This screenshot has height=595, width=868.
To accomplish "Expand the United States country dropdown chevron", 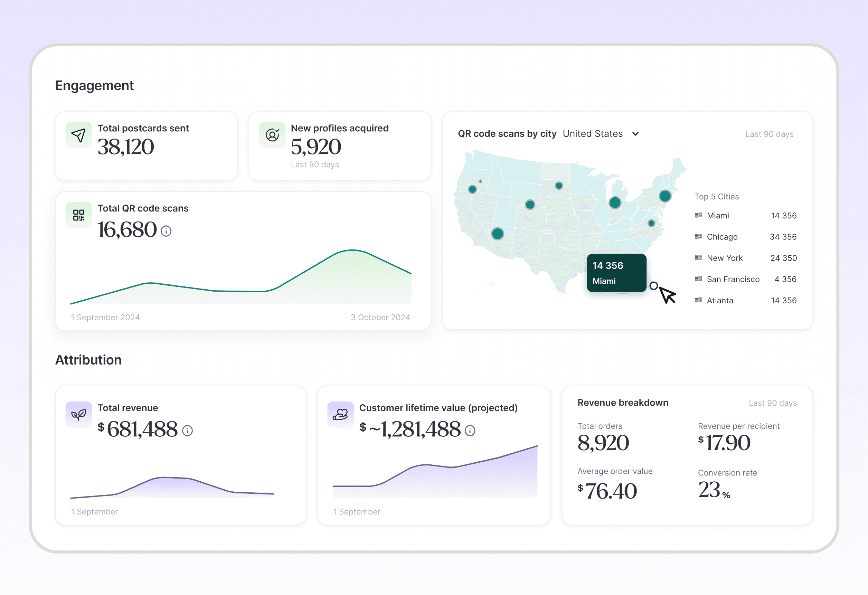I will [635, 134].
